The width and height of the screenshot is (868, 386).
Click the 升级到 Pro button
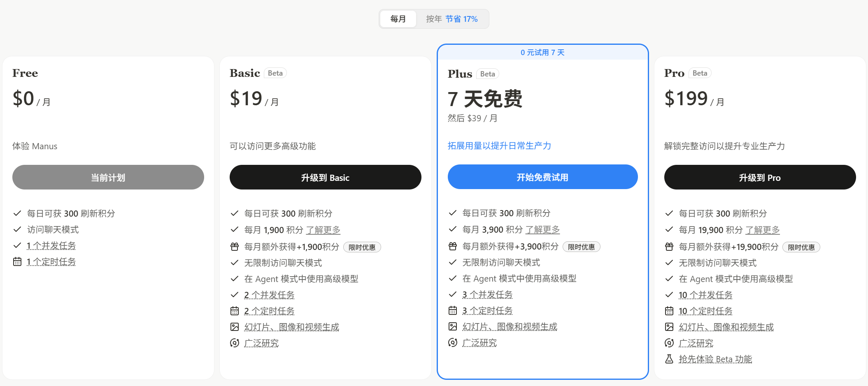[760, 177]
